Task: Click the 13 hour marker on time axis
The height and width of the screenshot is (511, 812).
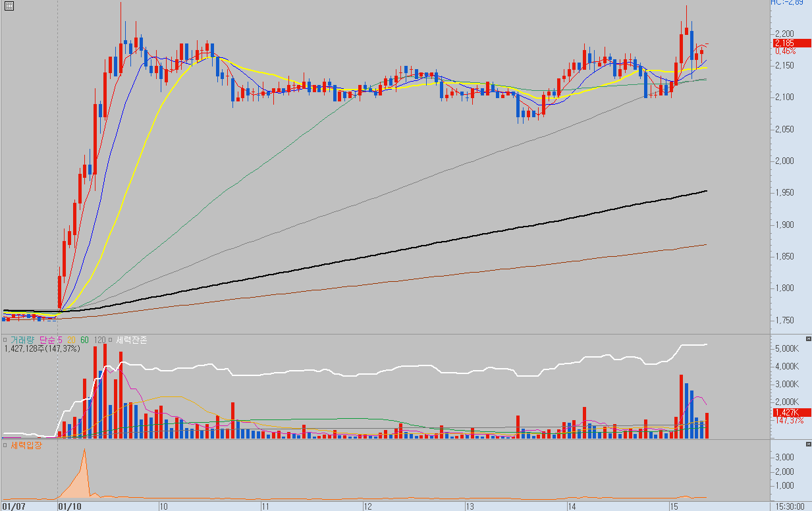Action: [x=470, y=506]
